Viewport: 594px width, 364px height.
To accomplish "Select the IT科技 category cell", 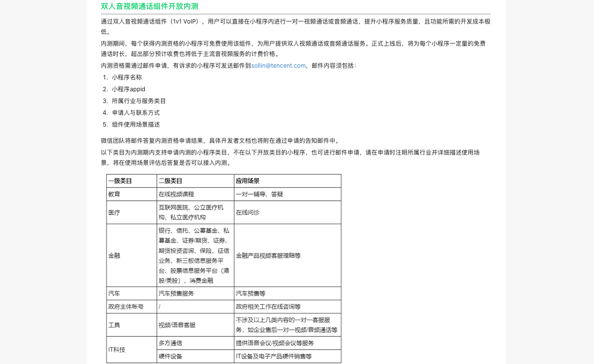I will (132, 350).
